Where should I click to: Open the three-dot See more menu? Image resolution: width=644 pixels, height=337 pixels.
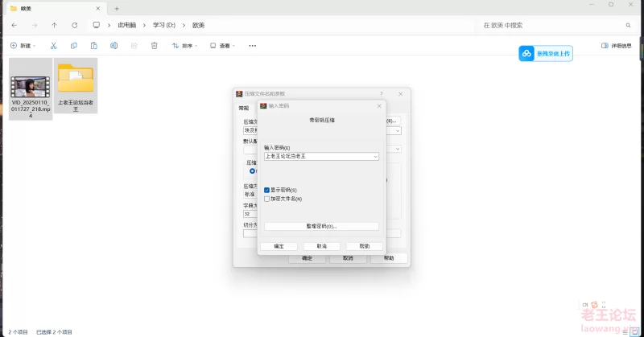(x=253, y=46)
